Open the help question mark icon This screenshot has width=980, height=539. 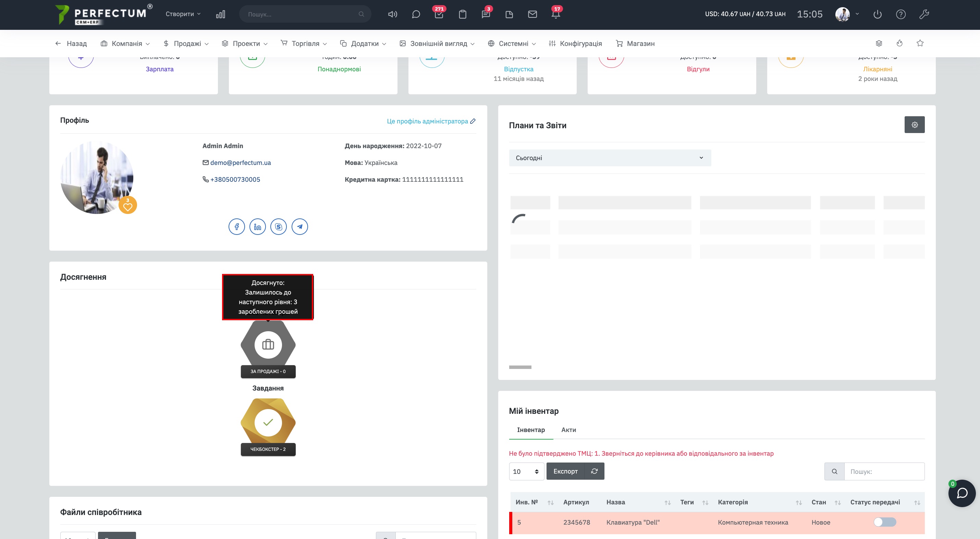tap(901, 14)
